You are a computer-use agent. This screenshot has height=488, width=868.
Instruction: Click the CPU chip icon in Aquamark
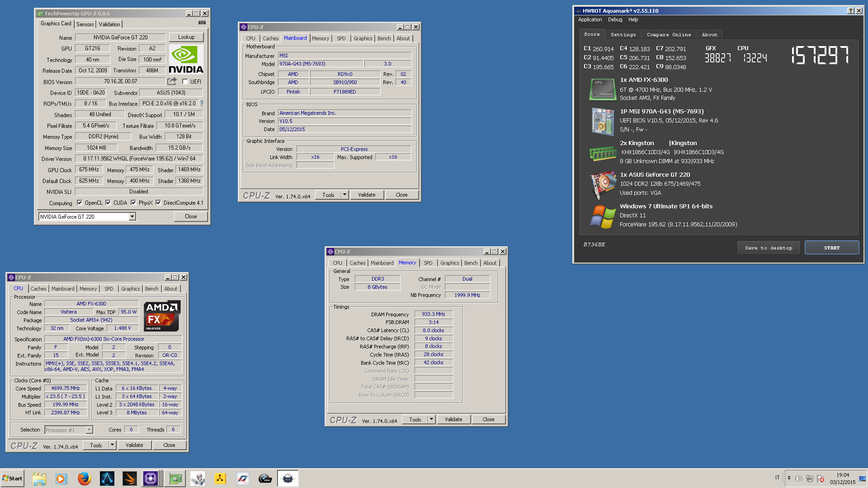(603, 89)
